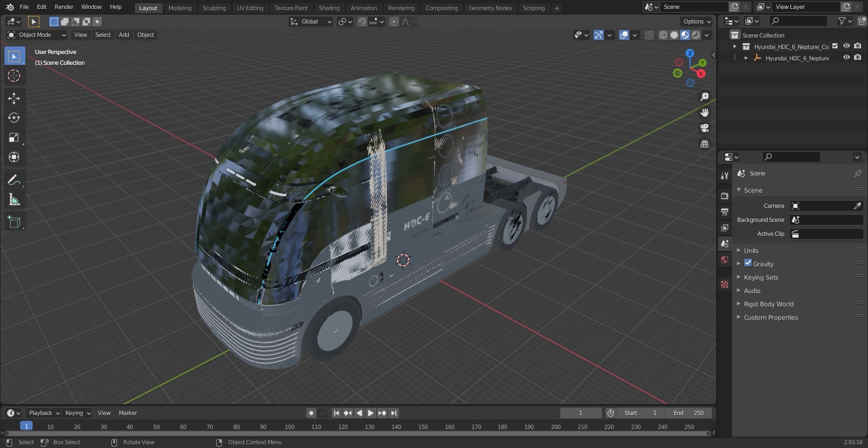Hide Hyundai_HDC_6_Neptune object eye icon
Image resolution: width=868 pixels, height=448 pixels.
point(846,58)
